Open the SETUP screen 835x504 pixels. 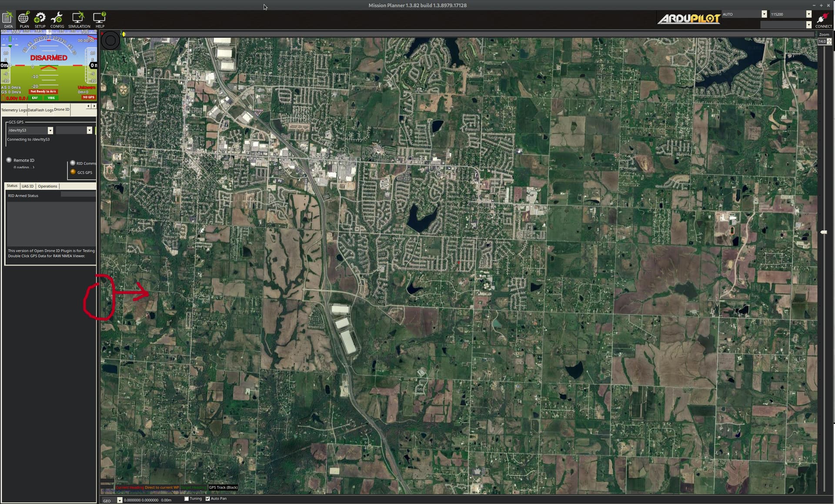(x=40, y=20)
